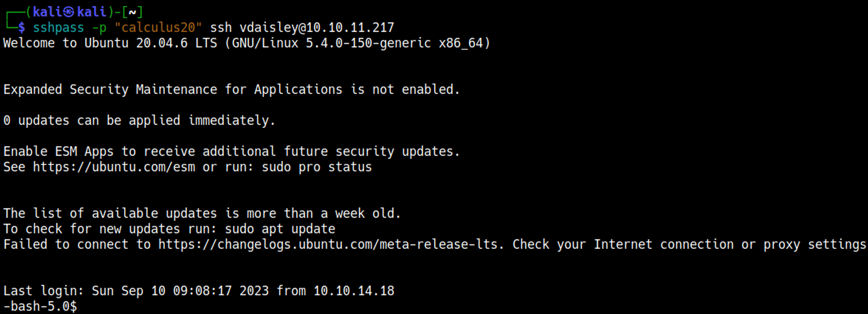Click the last login IP 10.10.14.18
The height and width of the screenshot is (314, 868).
tap(354, 291)
